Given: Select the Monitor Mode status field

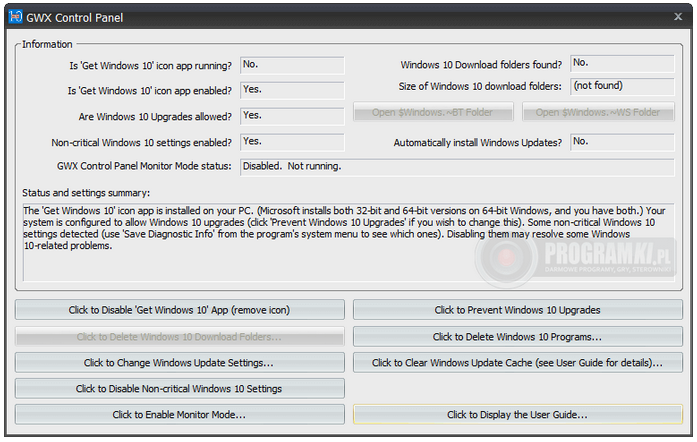Looking at the screenshot, I should click(457, 167).
